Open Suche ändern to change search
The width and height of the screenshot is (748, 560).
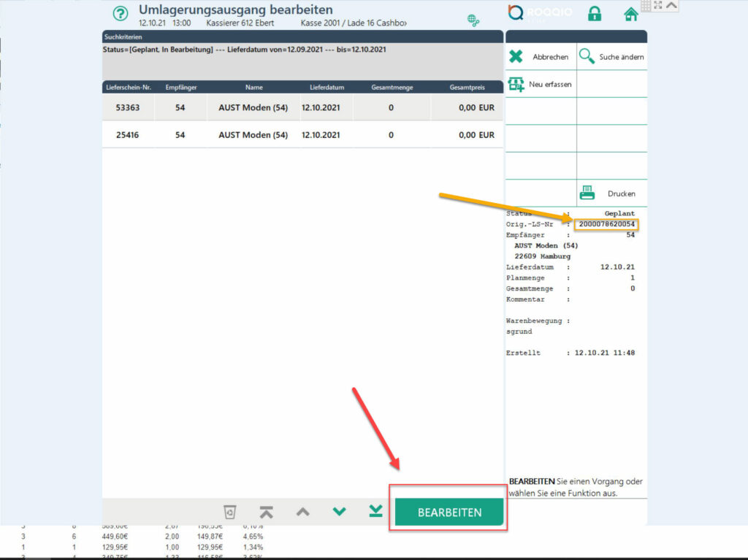click(x=612, y=57)
